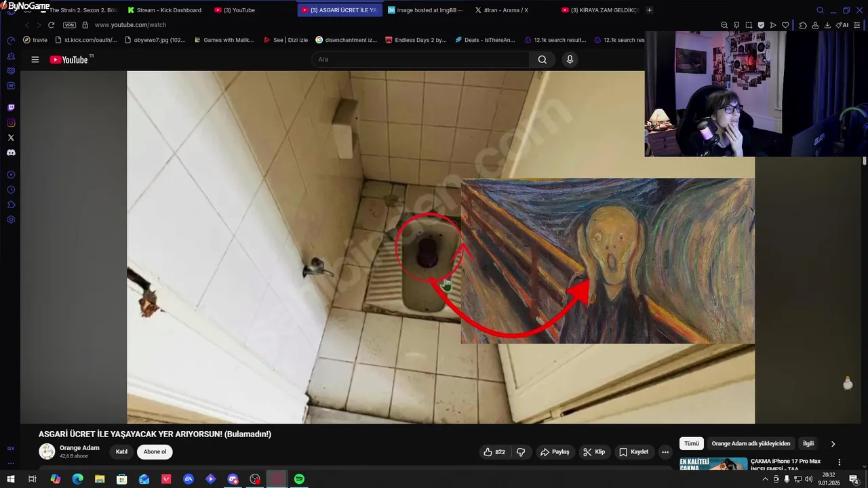Image resolution: width=868 pixels, height=488 pixels.
Task: Open the ÇAKMA iPhone 17 Pro Max thumbnail
Action: 713,464
